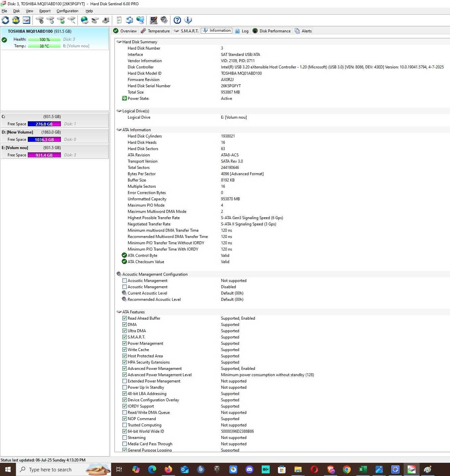Image resolution: width=450 pixels, height=476 pixels.
Task: Open the Disk menu
Action: (x=17, y=11)
